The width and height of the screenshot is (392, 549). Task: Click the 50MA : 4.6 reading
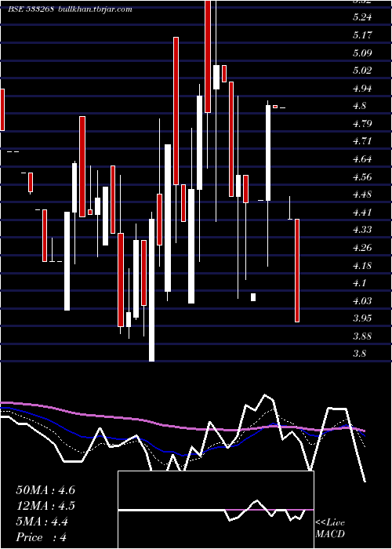coord(45,490)
